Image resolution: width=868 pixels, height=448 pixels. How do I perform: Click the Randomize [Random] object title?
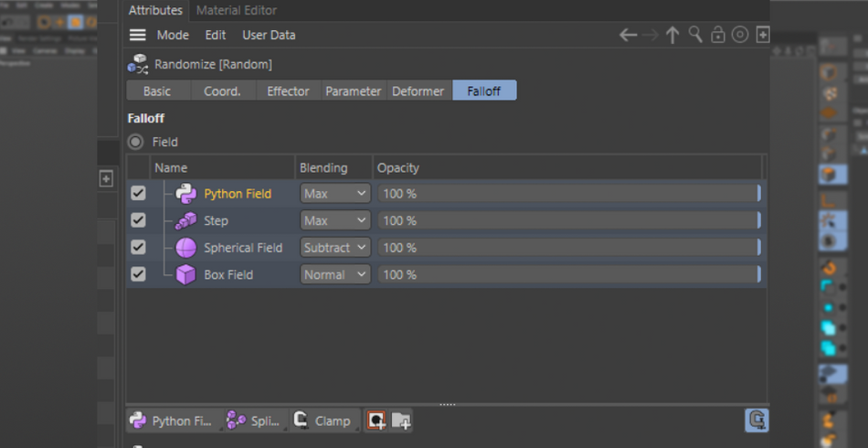click(213, 64)
